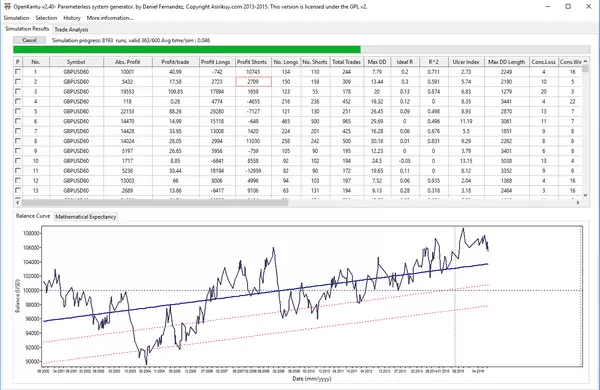Click the table scroll-up arrow
Image resolution: width=600 pixels, height=390 pixels.
click(585, 61)
